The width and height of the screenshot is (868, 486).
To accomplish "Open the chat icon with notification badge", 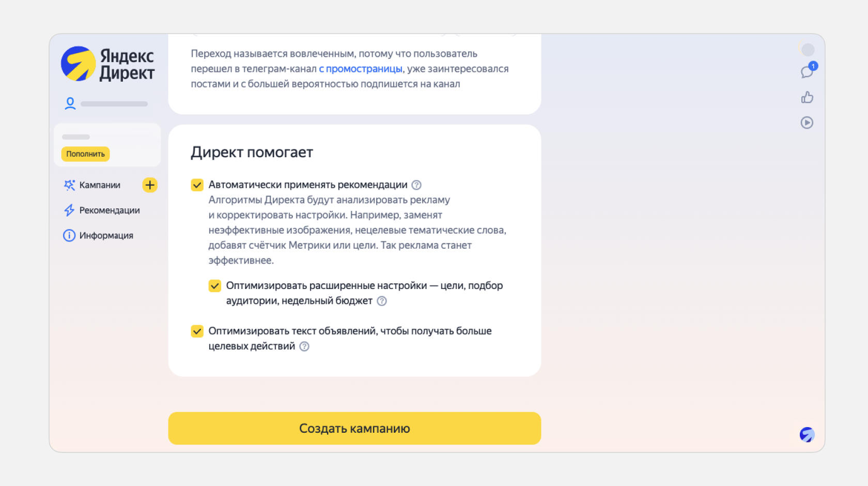I will tap(807, 72).
